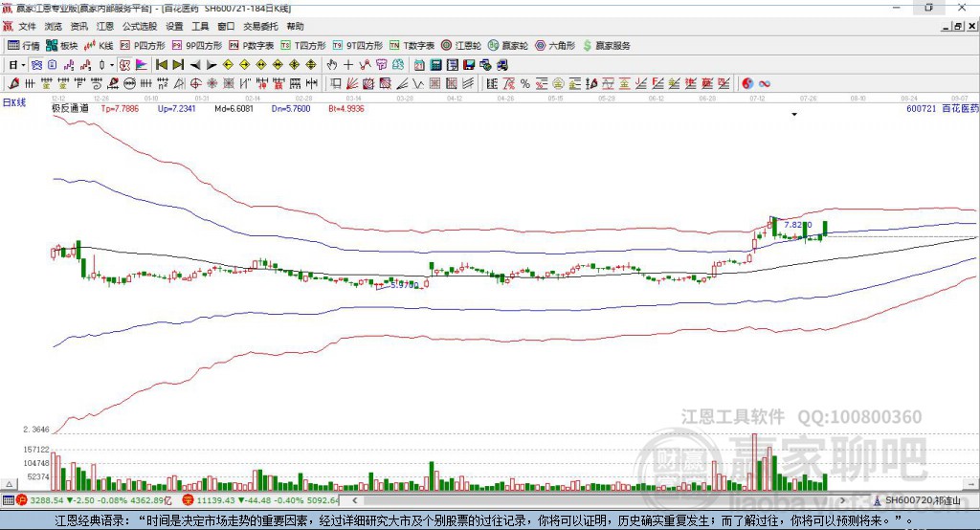Viewport: 980px width, 530px height.
Task: Click the 极反通道 indicator name
Action: pyautogui.click(x=70, y=108)
